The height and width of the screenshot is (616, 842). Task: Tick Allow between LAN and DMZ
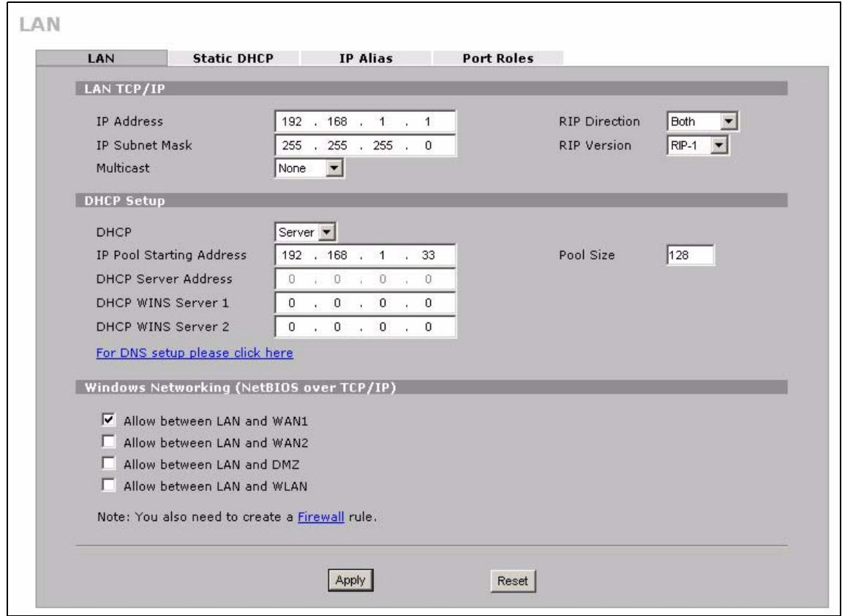click(x=108, y=464)
